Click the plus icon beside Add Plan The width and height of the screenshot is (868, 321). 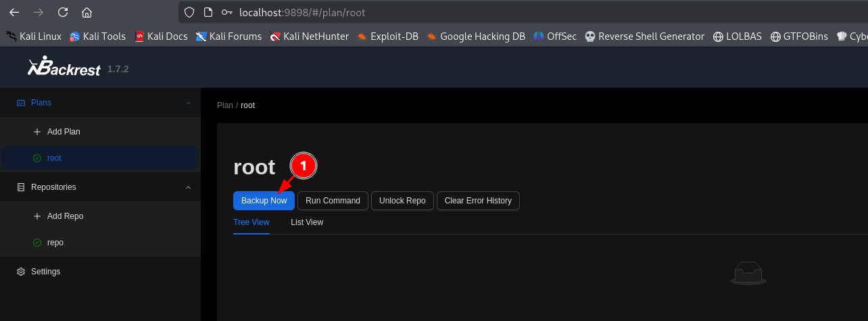(x=37, y=132)
